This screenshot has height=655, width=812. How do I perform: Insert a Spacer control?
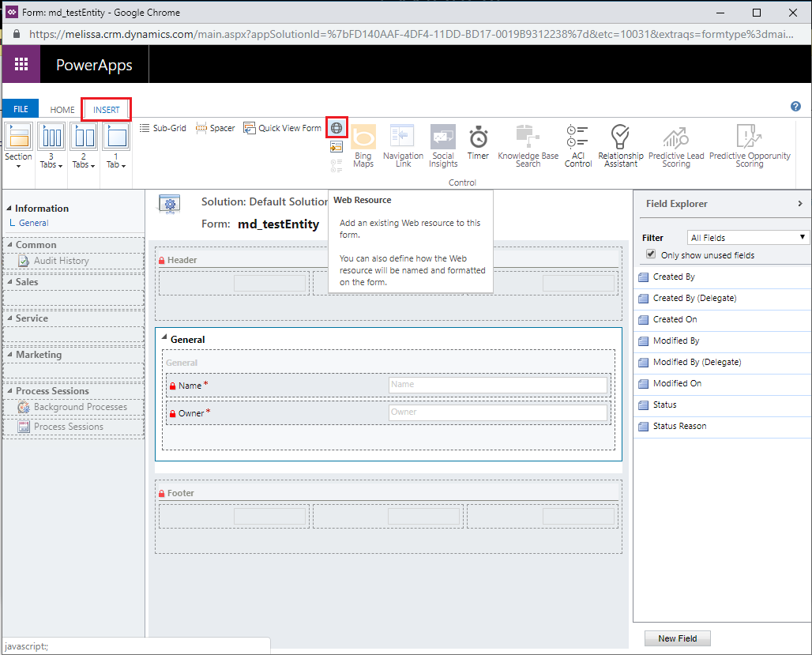216,128
